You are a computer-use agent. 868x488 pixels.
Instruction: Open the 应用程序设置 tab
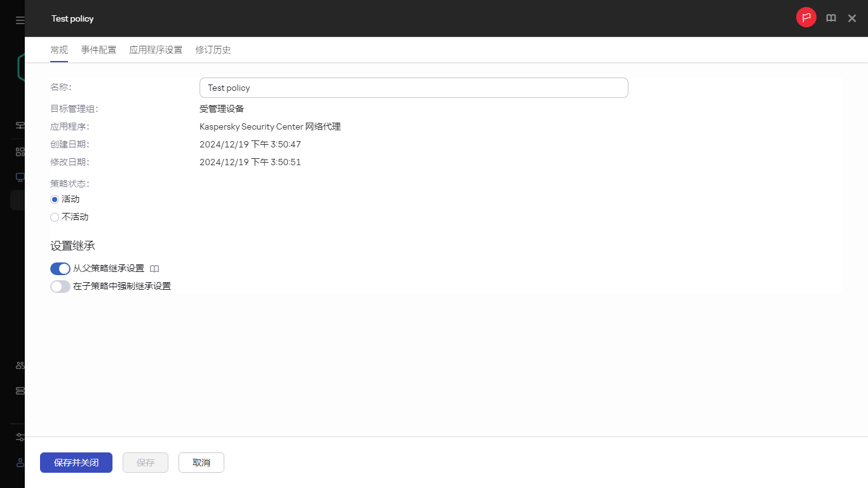tap(156, 50)
